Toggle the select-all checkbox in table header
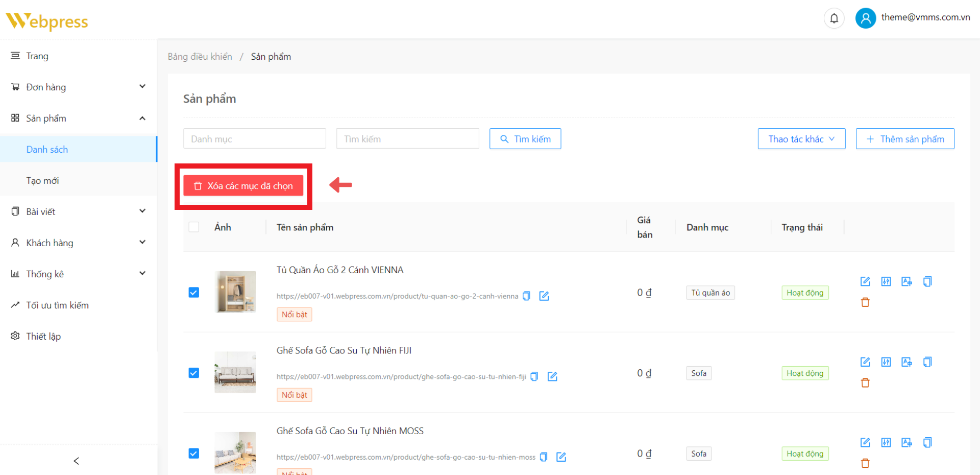This screenshot has width=980, height=475. click(194, 227)
